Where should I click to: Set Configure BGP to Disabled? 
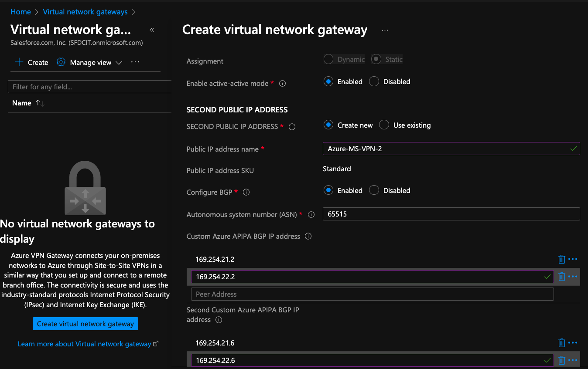[374, 190]
